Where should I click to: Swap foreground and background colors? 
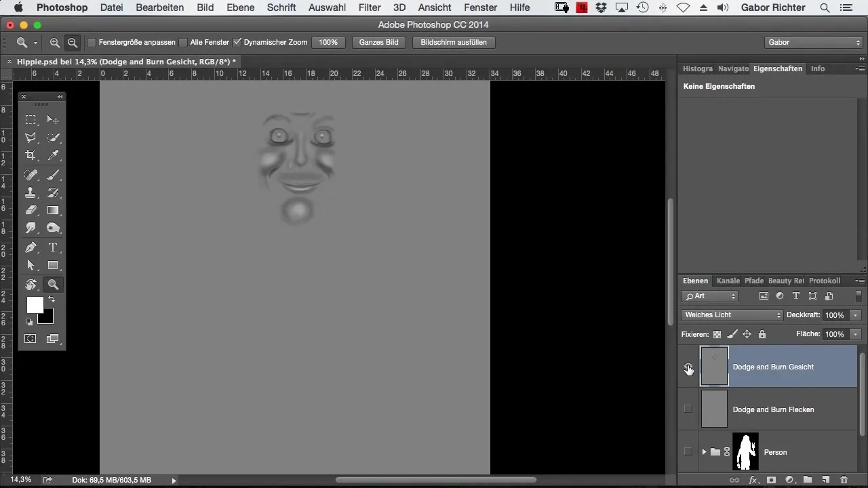[x=51, y=299]
